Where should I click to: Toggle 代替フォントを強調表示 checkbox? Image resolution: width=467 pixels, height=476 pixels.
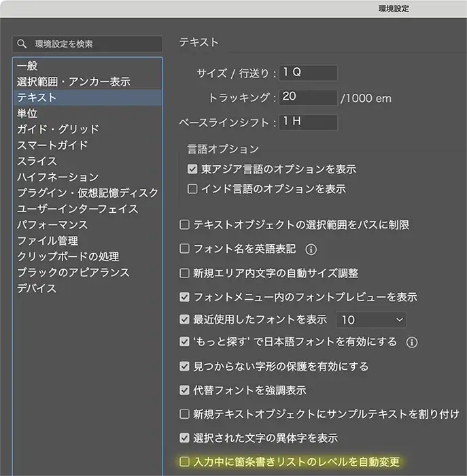(x=184, y=390)
